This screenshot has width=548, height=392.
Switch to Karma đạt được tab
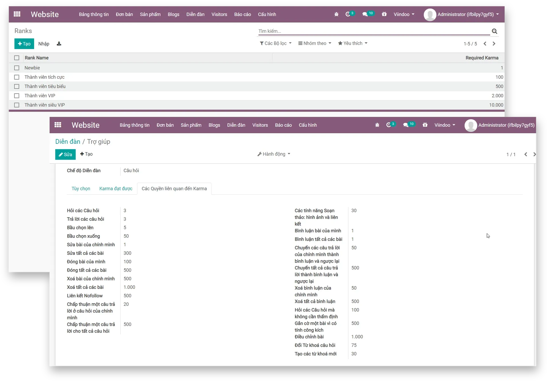coord(116,189)
